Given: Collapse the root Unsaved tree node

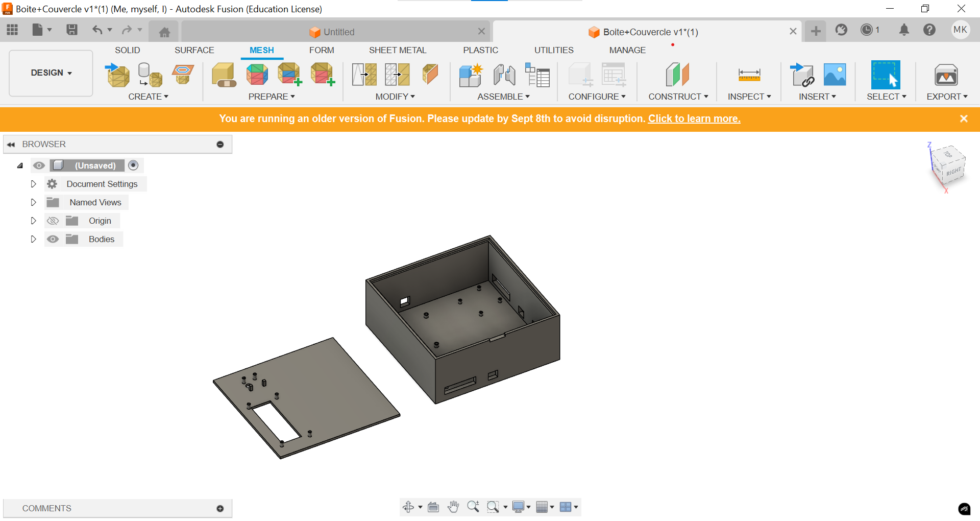Looking at the screenshot, I should point(20,165).
